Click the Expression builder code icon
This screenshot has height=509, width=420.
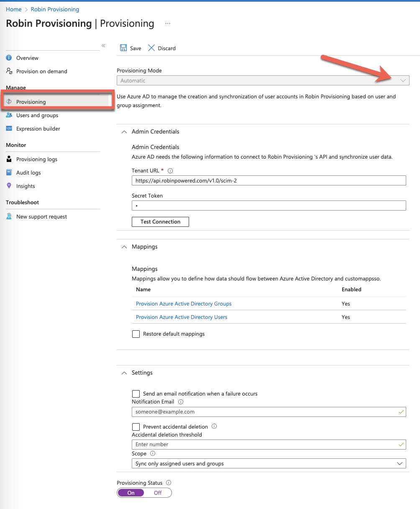9,129
